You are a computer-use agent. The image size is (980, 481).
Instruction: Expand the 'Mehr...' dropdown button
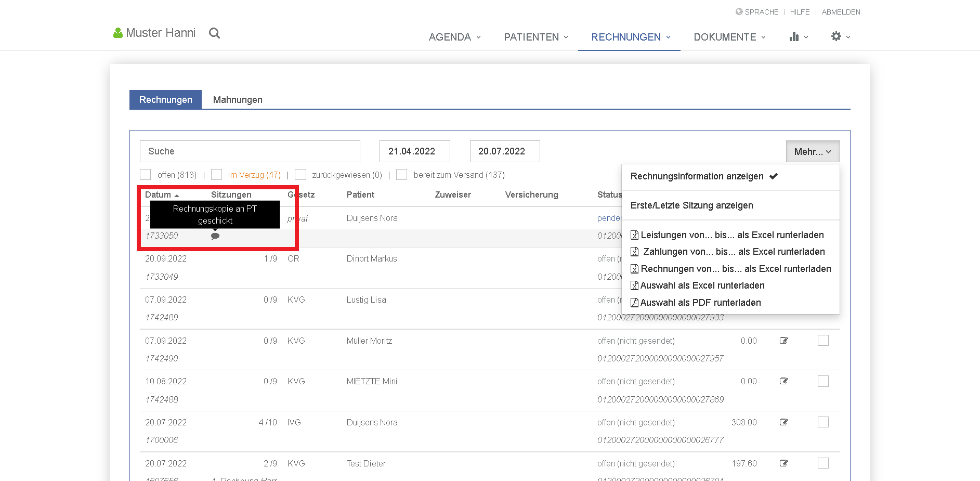(813, 151)
